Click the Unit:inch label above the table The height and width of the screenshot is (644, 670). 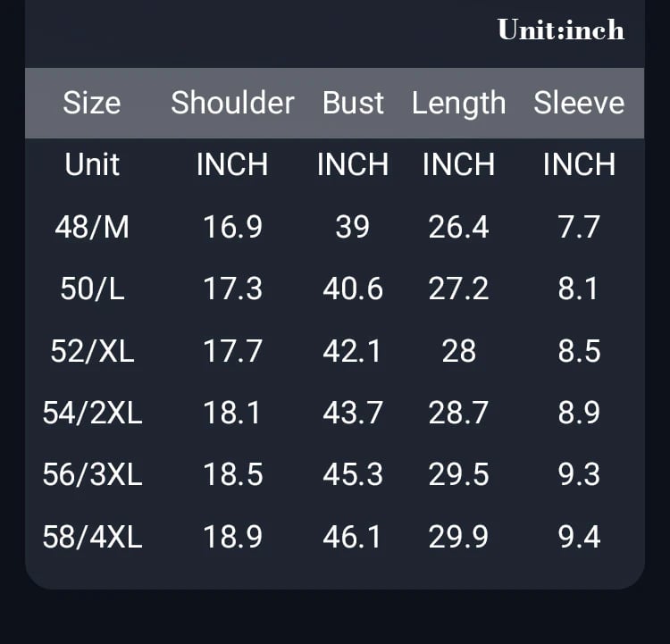[x=561, y=30]
